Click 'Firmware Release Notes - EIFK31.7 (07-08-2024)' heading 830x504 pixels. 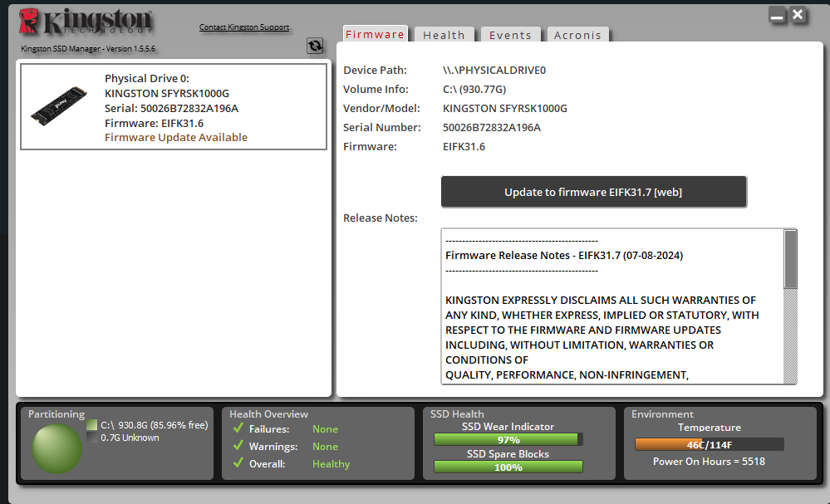click(564, 256)
